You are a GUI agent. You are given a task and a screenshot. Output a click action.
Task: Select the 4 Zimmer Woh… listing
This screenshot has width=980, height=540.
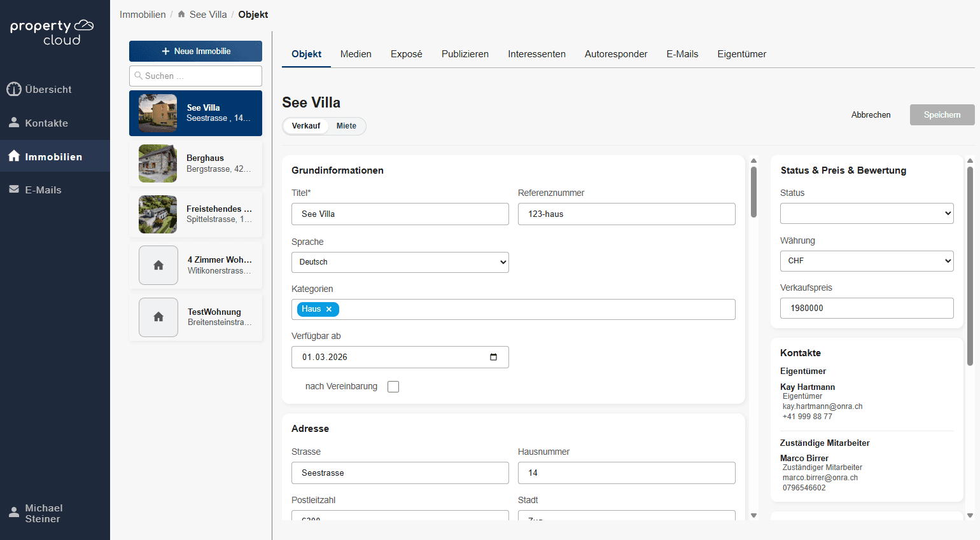pyautogui.click(x=195, y=265)
